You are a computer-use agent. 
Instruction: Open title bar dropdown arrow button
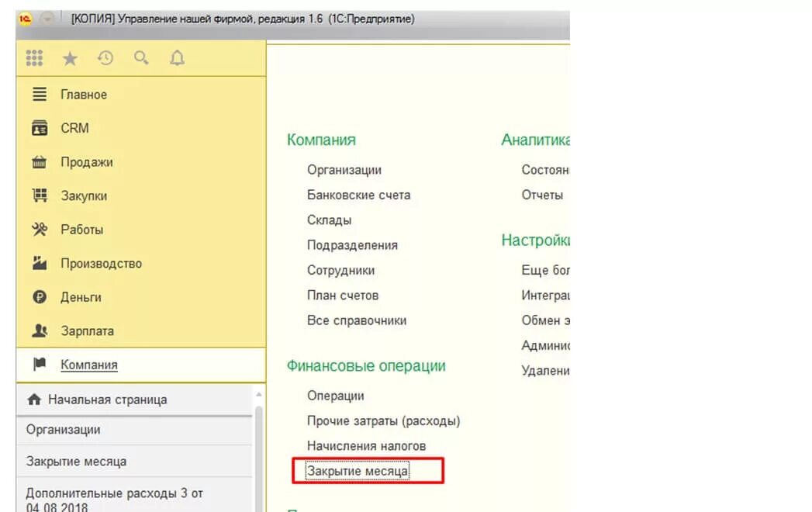click(x=47, y=19)
